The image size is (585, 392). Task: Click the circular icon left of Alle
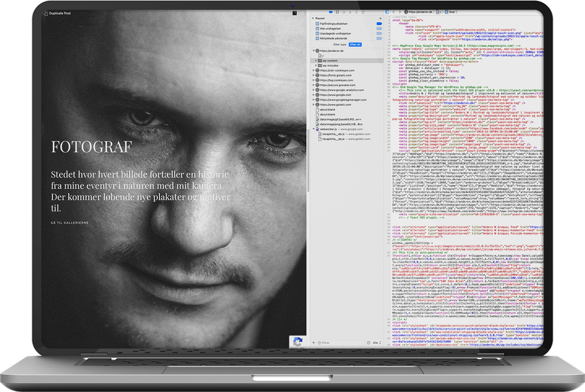click(369, 342)
